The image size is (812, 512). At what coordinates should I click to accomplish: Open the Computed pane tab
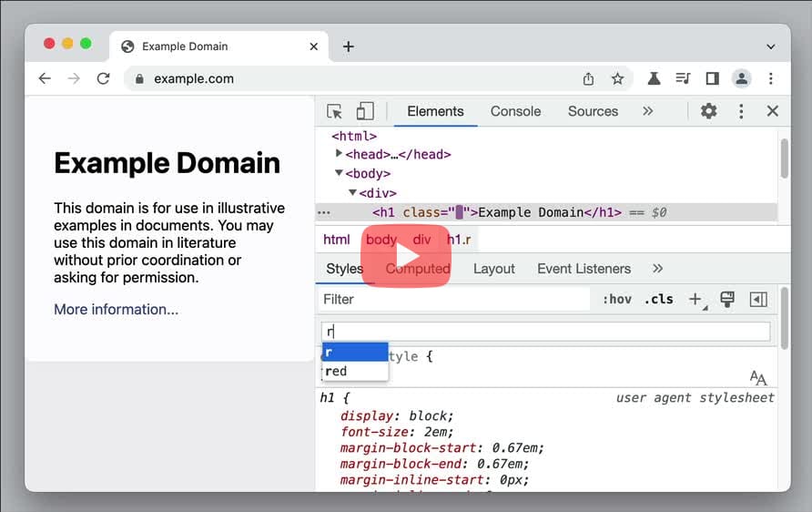tap(418, 269)
